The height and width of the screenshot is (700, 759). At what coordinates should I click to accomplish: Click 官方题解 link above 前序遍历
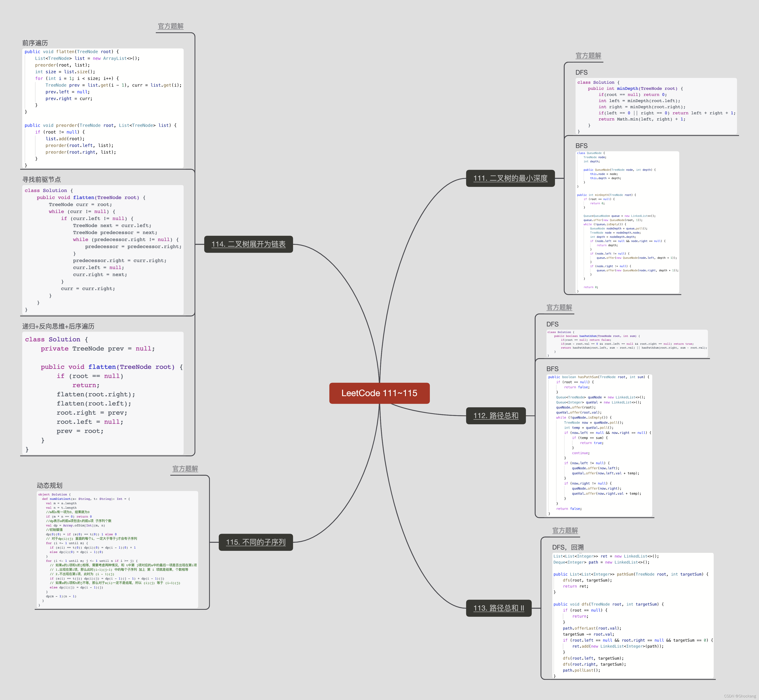[x=171, y=26]
